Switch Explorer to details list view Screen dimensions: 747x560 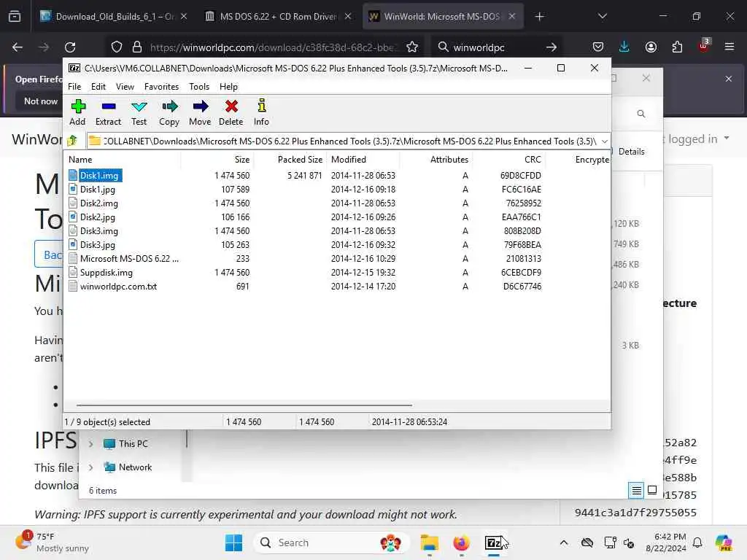click(x=636, y=490)
